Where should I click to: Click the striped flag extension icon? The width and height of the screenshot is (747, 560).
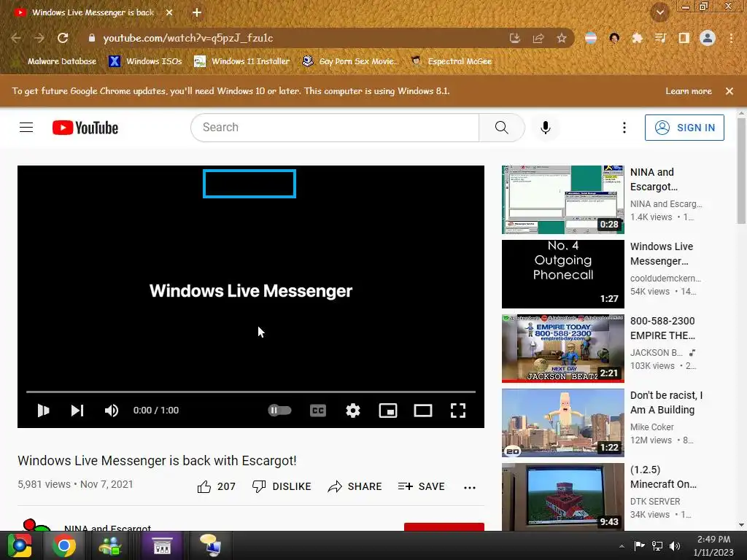591,38
